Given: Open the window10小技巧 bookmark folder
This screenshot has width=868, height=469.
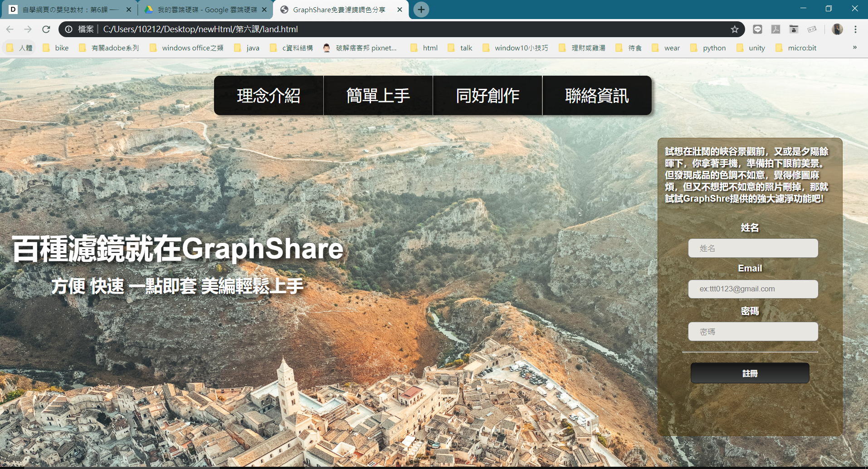Looking at the screenshot, I should click(516, 48).
